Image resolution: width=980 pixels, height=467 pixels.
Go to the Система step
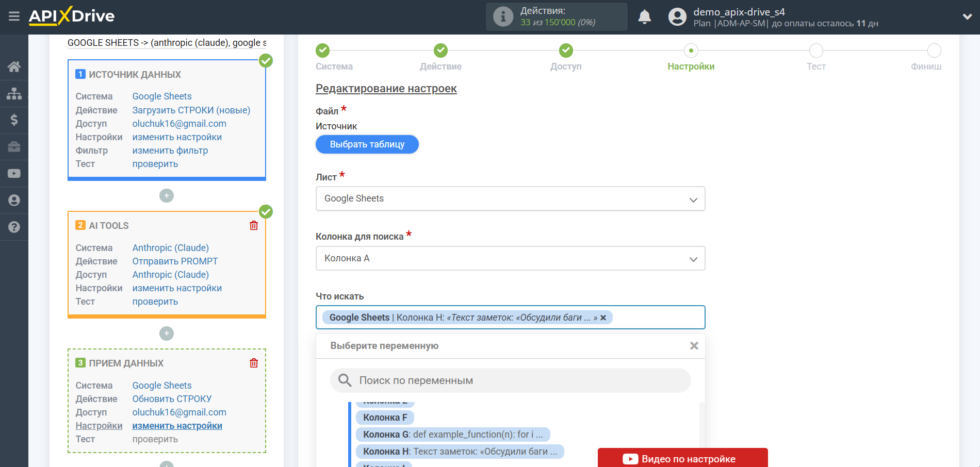[323, 51]
